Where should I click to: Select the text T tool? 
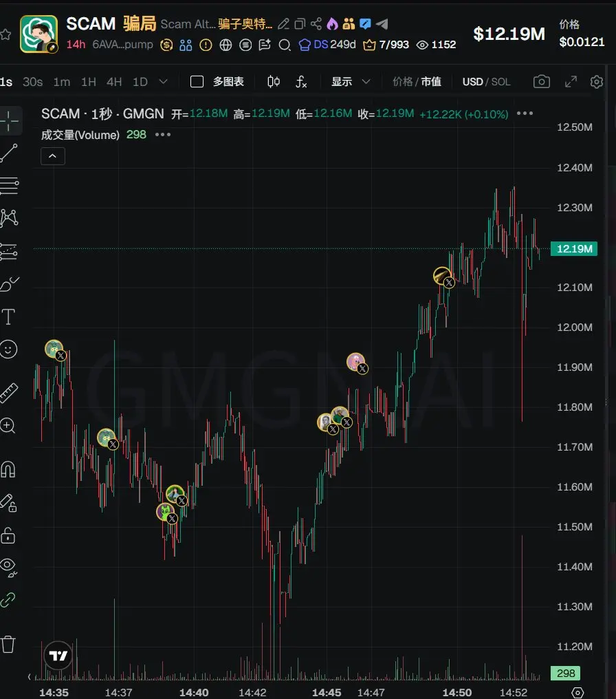point(8,317)
